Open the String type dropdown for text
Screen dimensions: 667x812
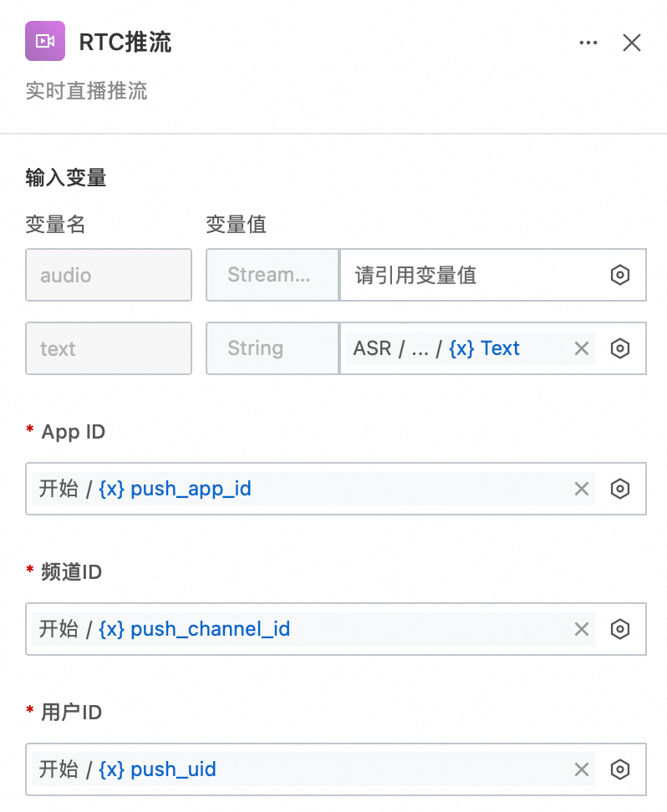click(272, 348)
